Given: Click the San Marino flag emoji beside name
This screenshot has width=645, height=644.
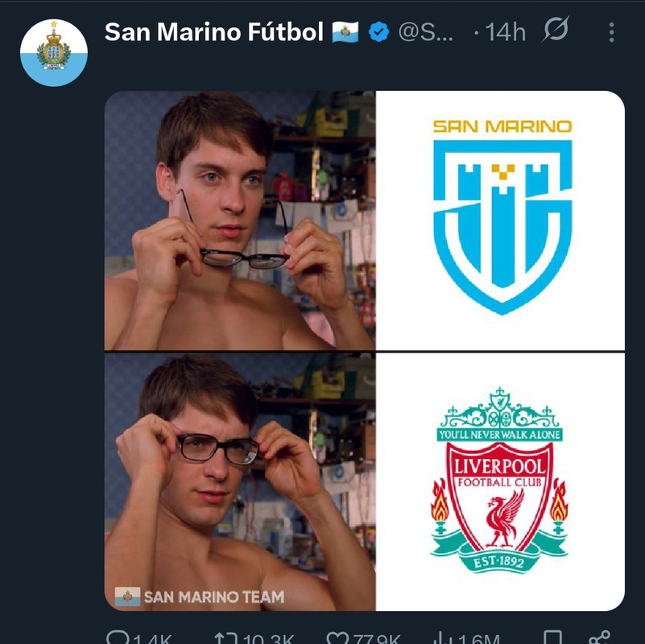Looking at the screenshot, I should (345, 32).
